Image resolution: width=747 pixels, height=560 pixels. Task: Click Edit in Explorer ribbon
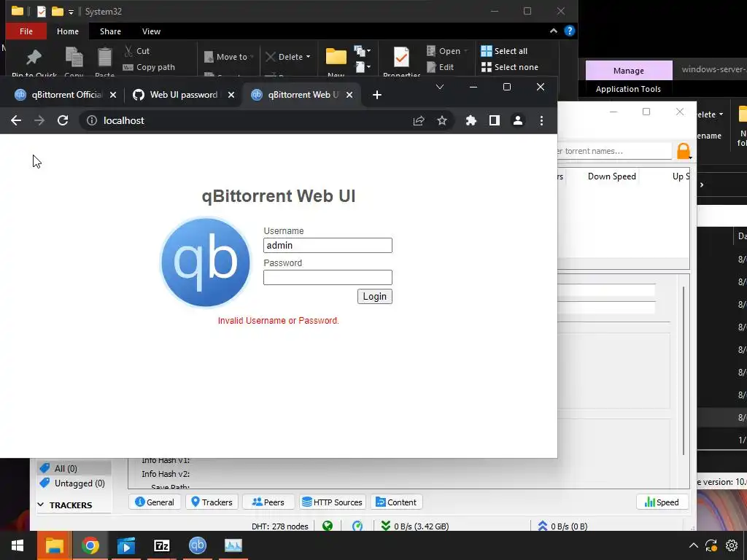tap(440, 67)
